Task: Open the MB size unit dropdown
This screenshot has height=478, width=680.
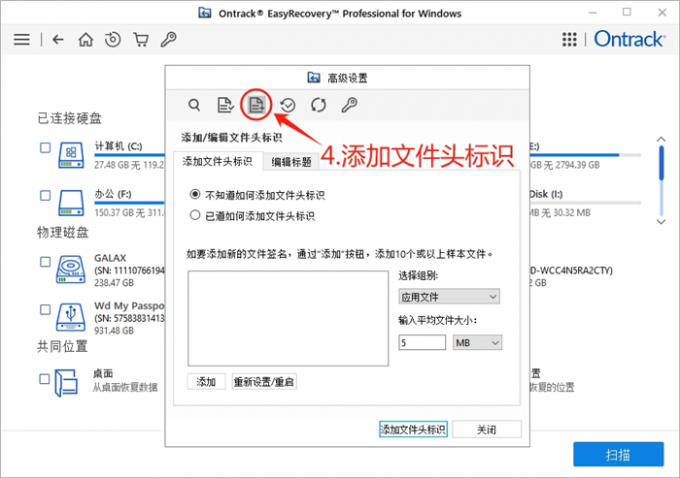Action: [477, 343]
